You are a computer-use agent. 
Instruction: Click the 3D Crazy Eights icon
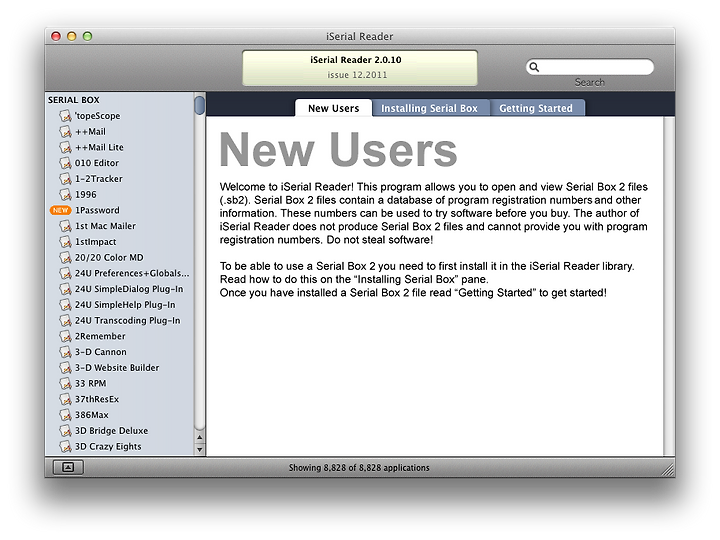[x=65, y=446]
